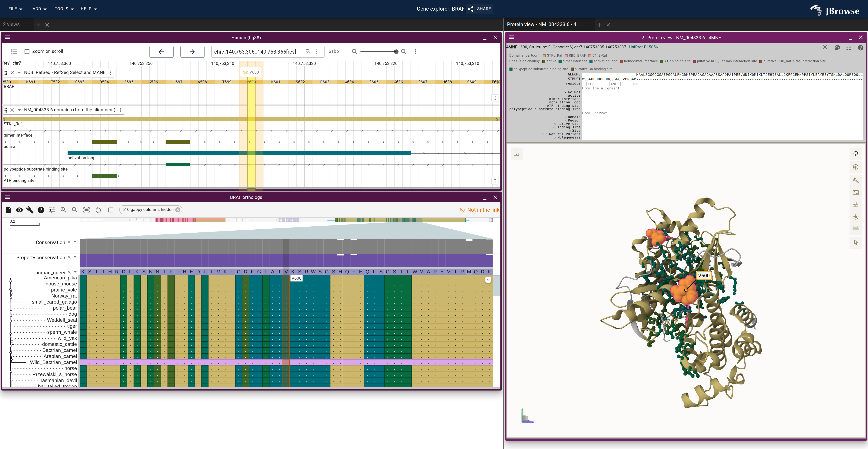Remove the 610 gappy columns hidden filter
This screenshot has height=449, width=868.
178,210
